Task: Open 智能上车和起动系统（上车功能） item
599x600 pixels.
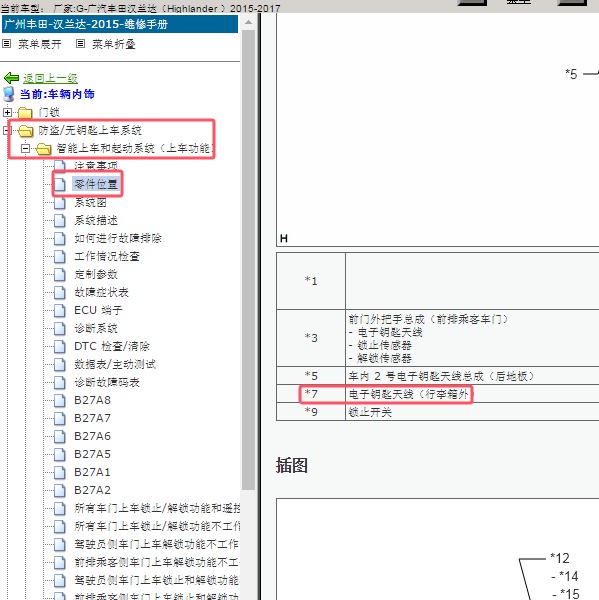Action: click(x=134, y=148)
